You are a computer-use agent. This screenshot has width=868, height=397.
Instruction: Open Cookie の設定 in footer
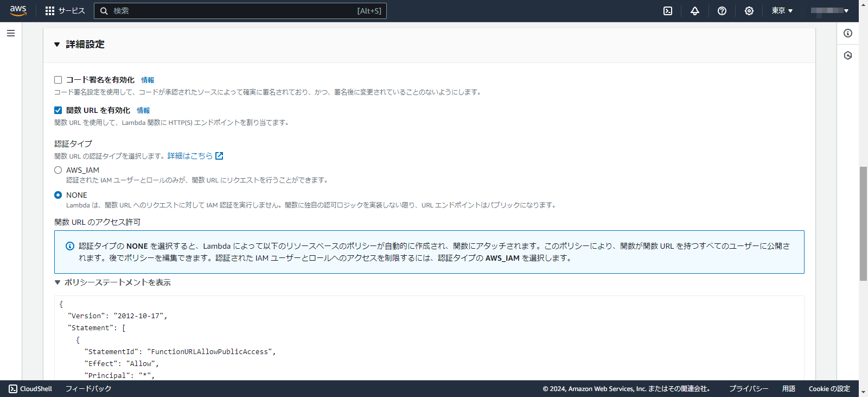click(829, 389)
